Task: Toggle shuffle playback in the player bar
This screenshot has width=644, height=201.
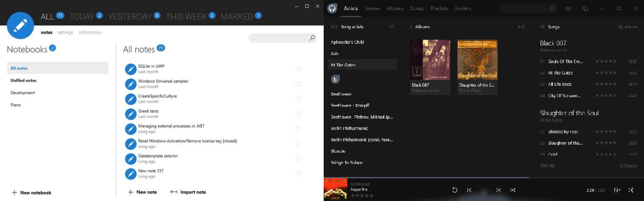Action: point(513,190)
